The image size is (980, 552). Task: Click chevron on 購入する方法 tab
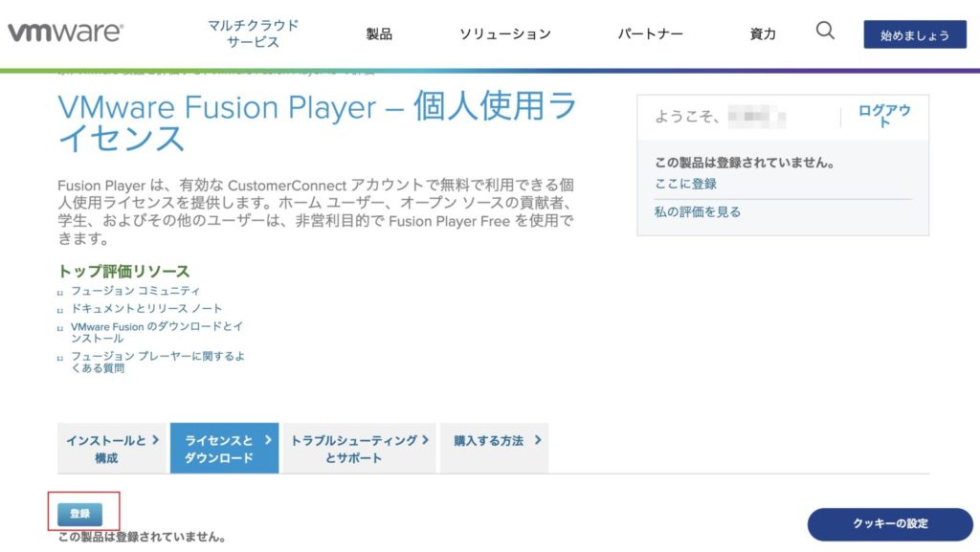click(x=538, y=440)
